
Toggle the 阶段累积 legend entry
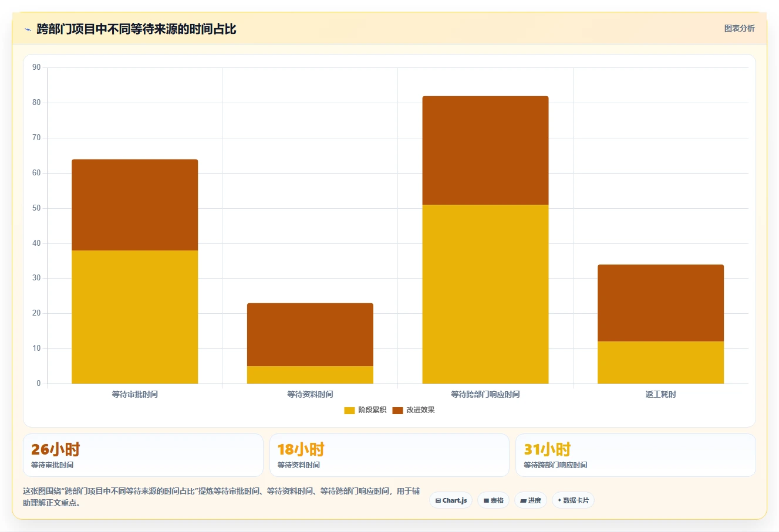coord(365,410)
